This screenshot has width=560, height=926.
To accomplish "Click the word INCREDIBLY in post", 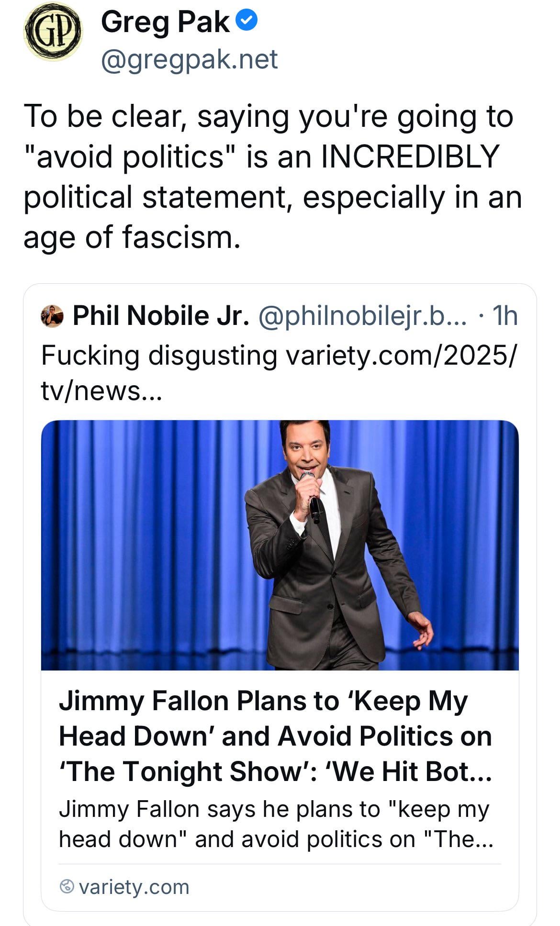I will click(410, 157).
